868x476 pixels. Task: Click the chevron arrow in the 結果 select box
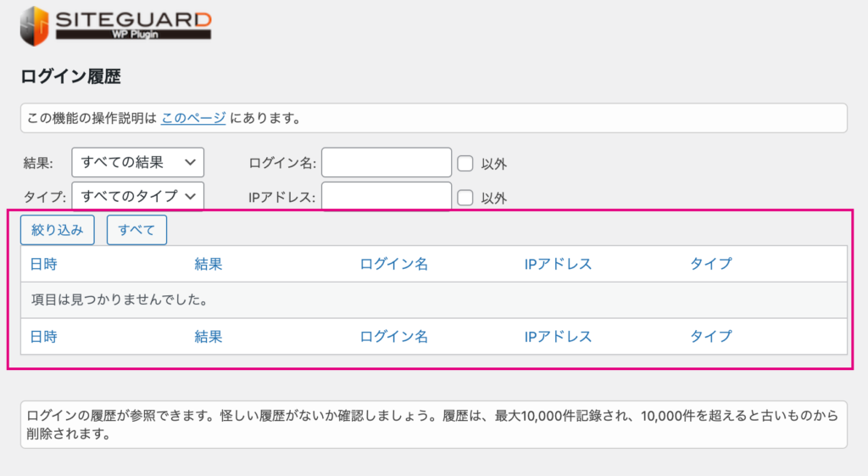[191, 162]
